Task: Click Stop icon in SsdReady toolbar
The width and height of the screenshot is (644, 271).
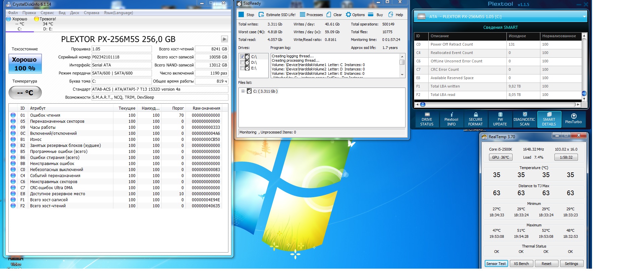Action: pos(241,15)
